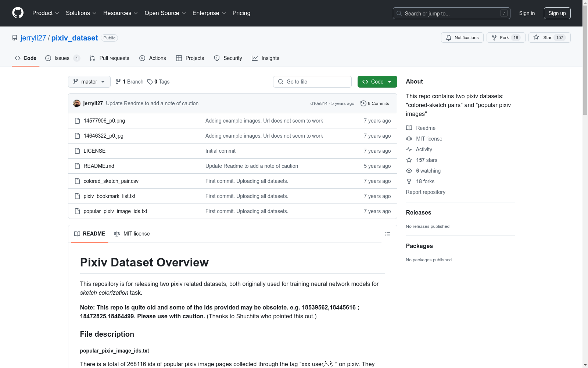
Task: Click file icon for README.md
Action: coord(77,166)
